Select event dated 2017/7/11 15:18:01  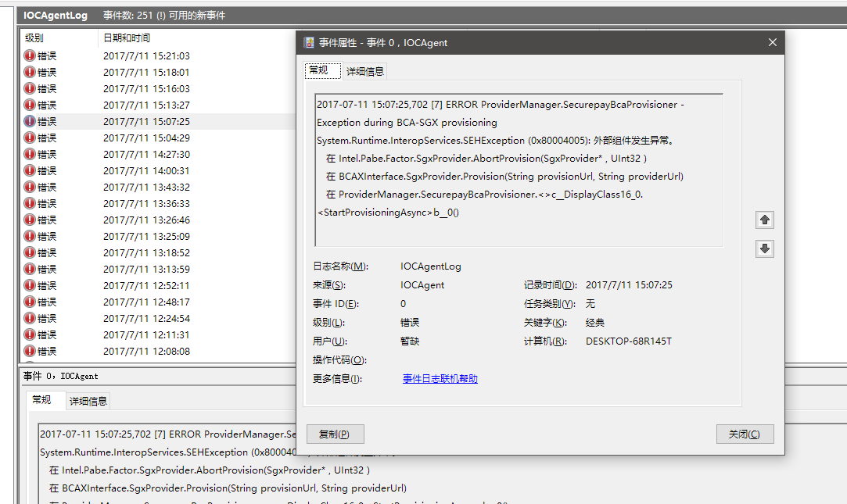146,72
